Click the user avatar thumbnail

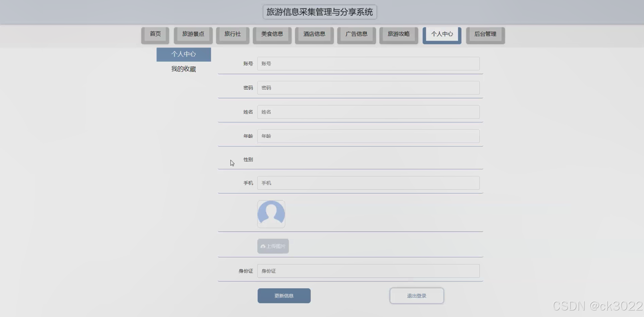(x=271, y=214)
